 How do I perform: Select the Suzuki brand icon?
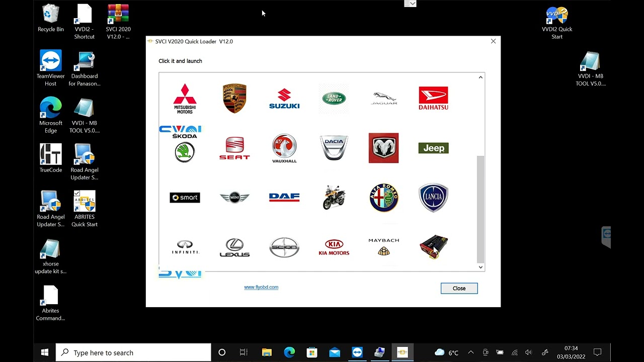click(284, 99)
